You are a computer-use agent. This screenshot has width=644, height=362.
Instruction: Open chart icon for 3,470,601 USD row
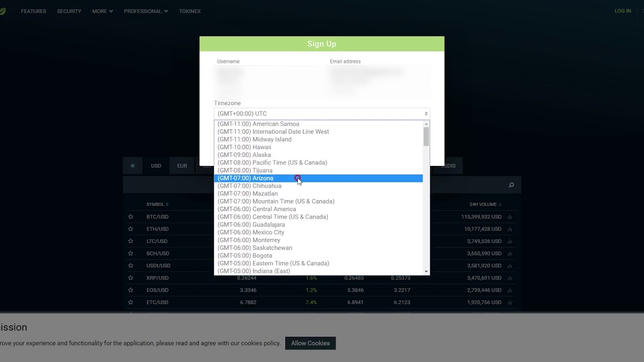pyautogui.click(x=510, y=278)
